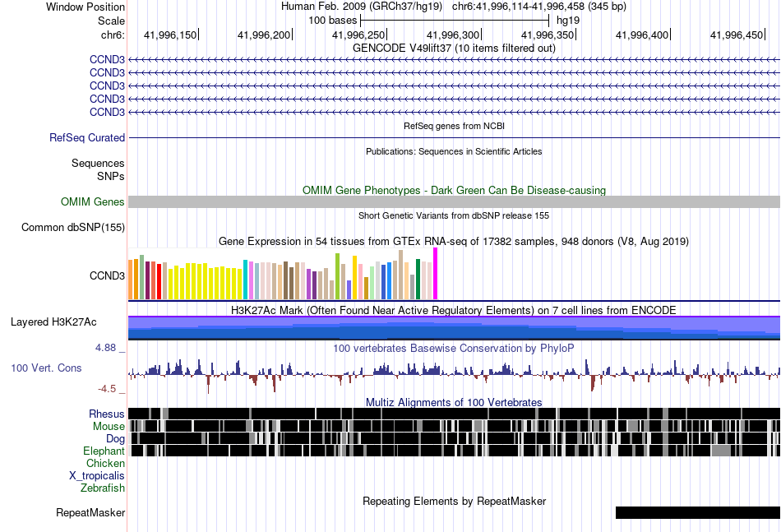Click the Scale track label
781x532 pixels.
[111, 21]
